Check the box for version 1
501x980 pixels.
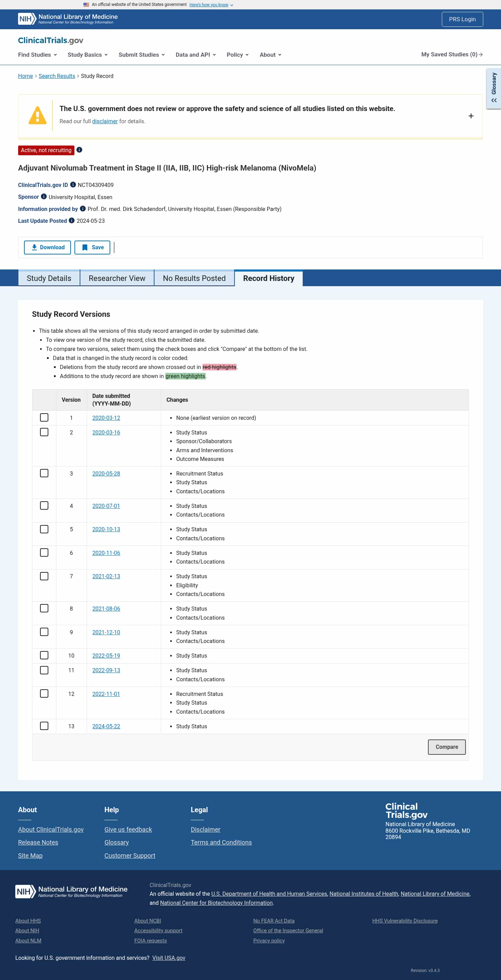[x=44, y=417]
